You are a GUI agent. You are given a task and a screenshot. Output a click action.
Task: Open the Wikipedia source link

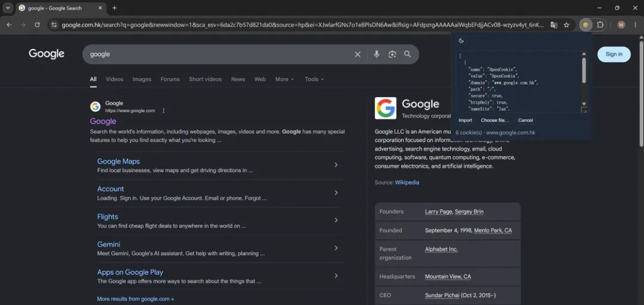click(x=407, y=183)
